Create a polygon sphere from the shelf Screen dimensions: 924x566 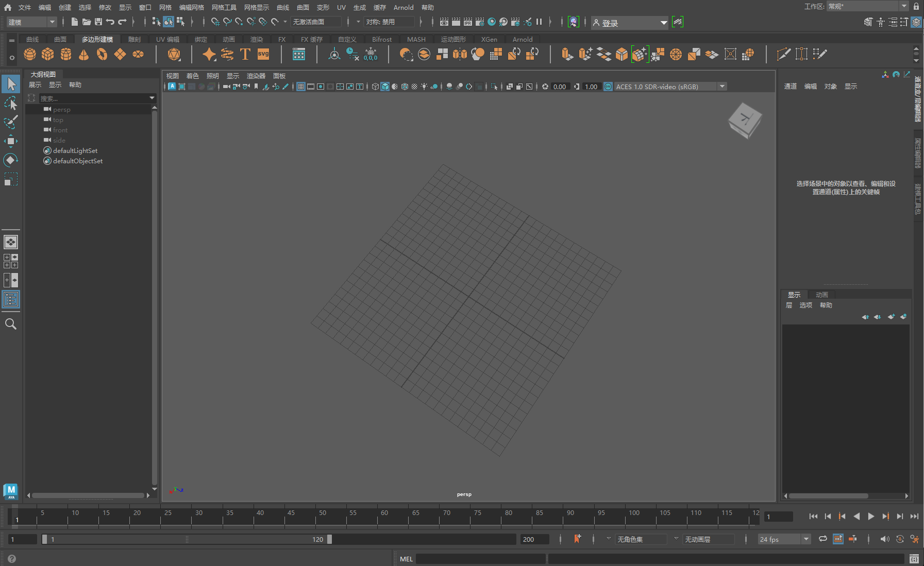coord(30,54)
